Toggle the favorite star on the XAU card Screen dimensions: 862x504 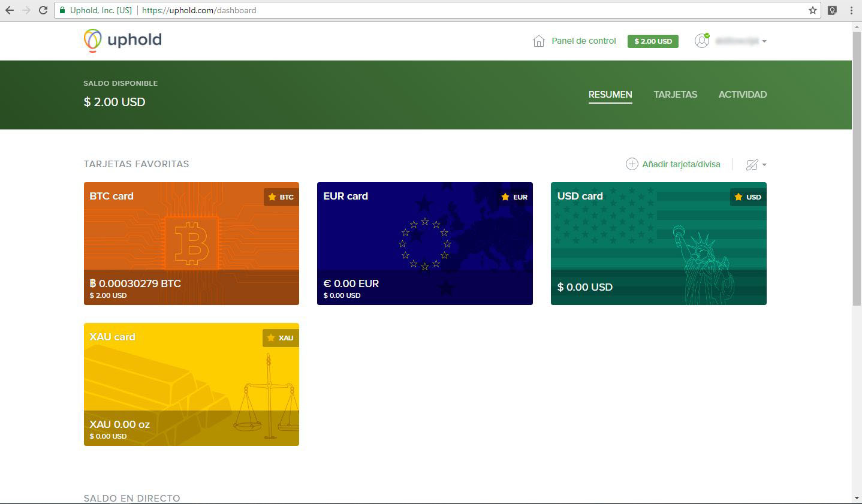(272, 337)
